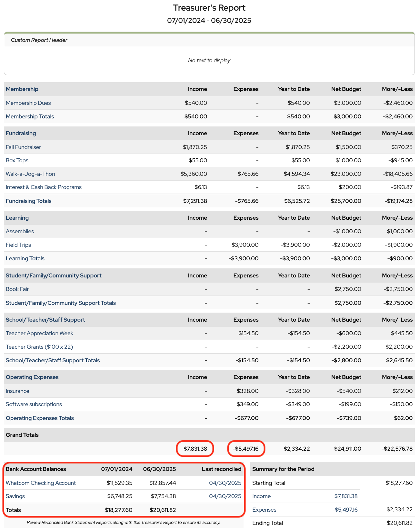Open the Insurance expense line
The image size is (420, 531).
pyautogui.click(x=17, y=391)
